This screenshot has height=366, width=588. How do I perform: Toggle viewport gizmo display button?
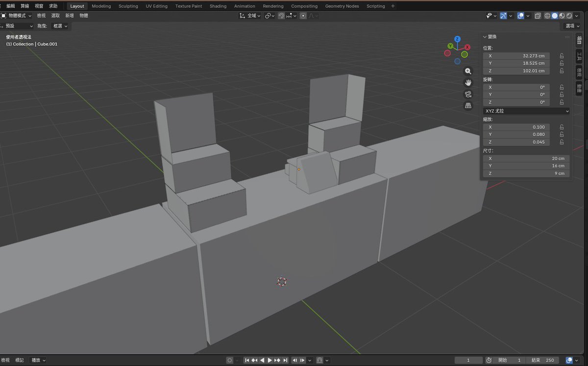point(504,16)
